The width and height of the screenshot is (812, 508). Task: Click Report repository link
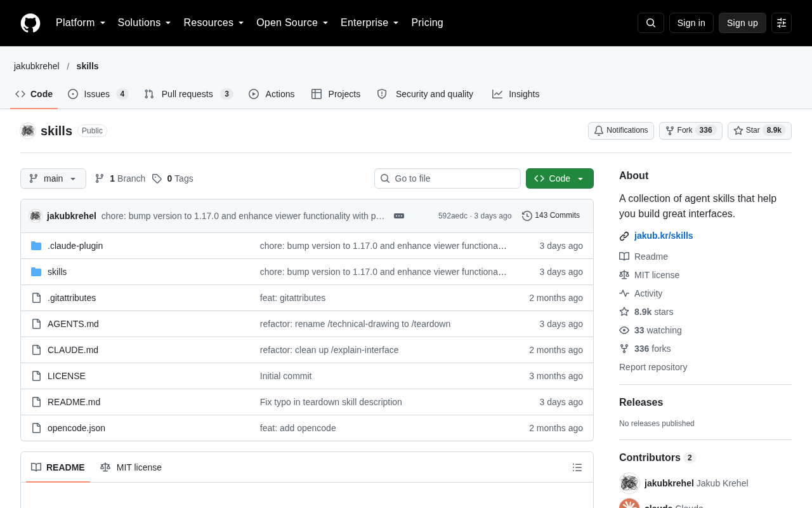653,367
